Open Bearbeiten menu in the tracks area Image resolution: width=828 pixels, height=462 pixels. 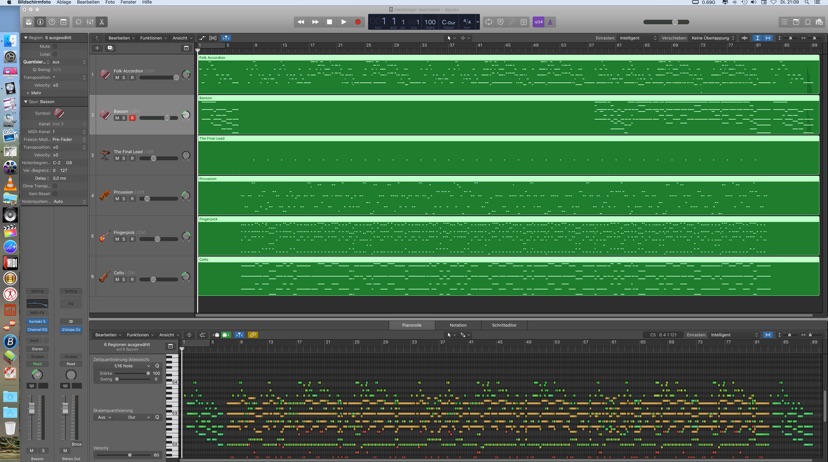click(x=121, y=38)
